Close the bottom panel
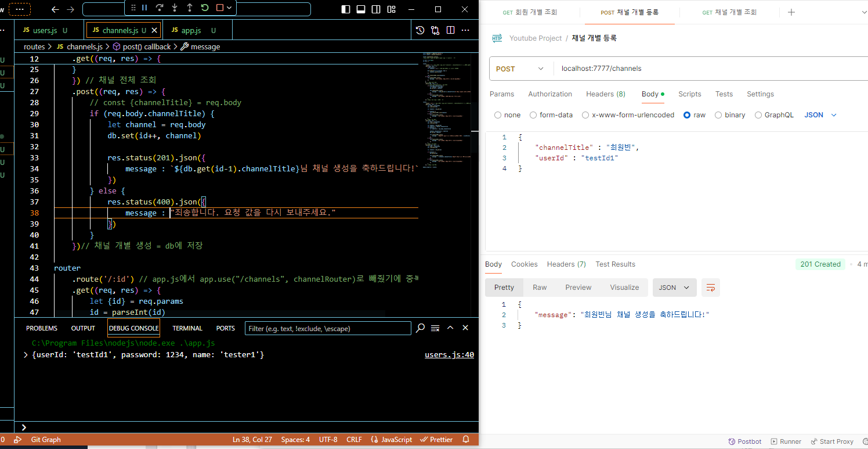Screen dimensions: 868x449 tap(465, 328)
